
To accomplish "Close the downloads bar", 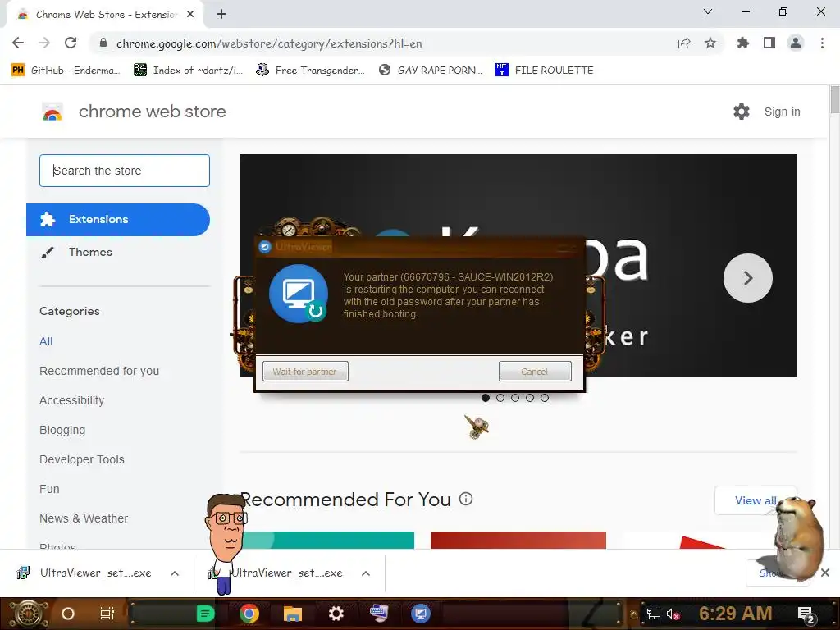I will tap(825, 573).
